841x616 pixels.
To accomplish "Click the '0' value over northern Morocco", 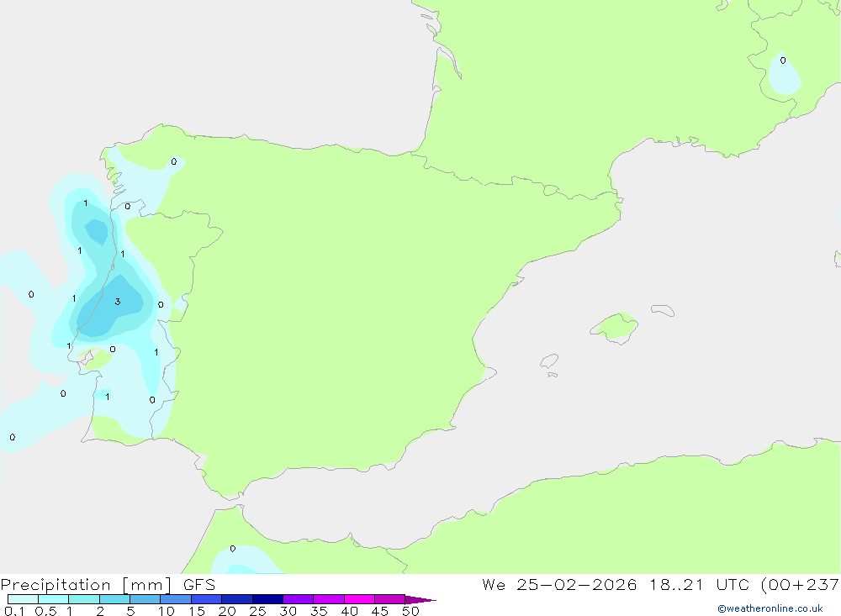I will 233,549.
